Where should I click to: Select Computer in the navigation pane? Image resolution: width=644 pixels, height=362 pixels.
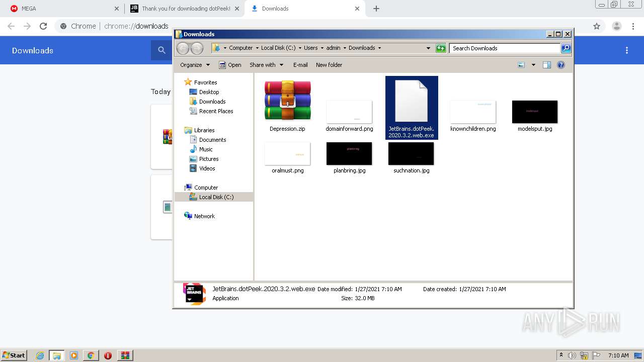tap(201, 188)
